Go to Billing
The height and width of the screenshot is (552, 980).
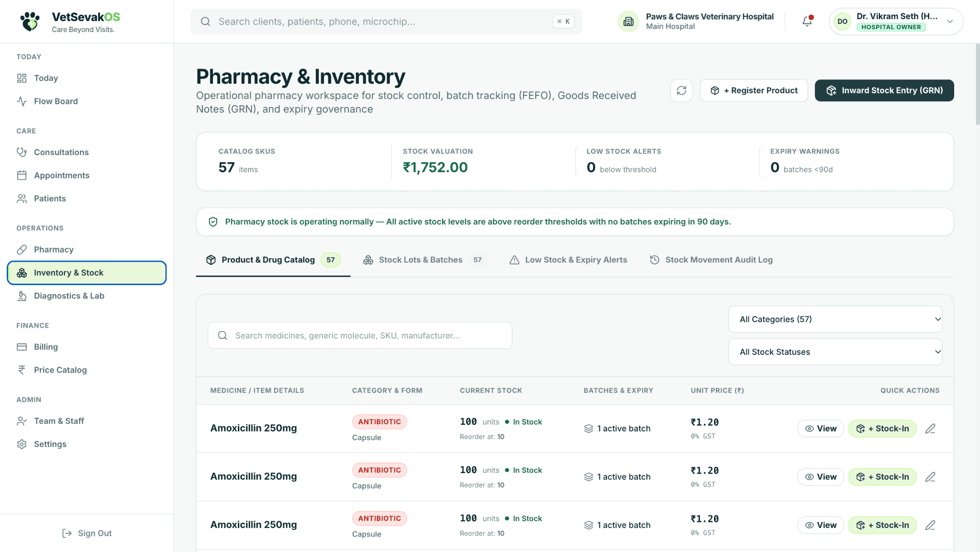click(x=87, y=347)
